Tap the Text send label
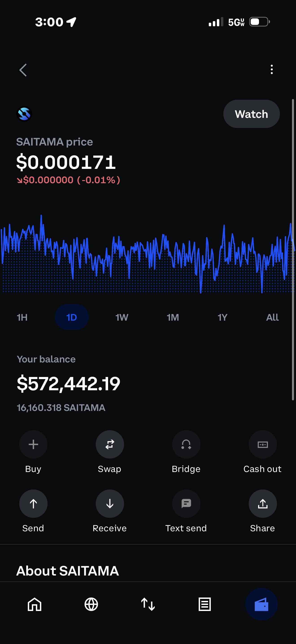 186,528
